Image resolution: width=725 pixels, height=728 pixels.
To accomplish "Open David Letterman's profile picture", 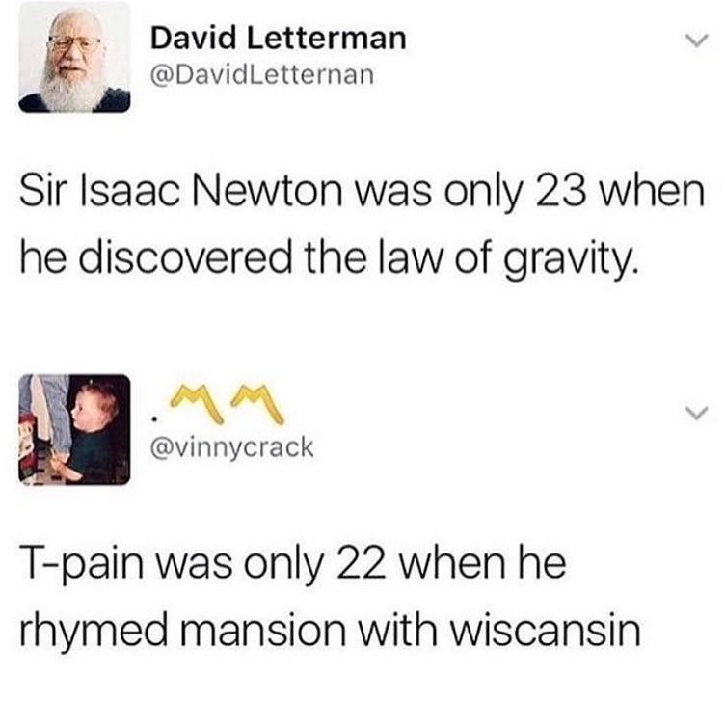I will [x=74, y=58].
